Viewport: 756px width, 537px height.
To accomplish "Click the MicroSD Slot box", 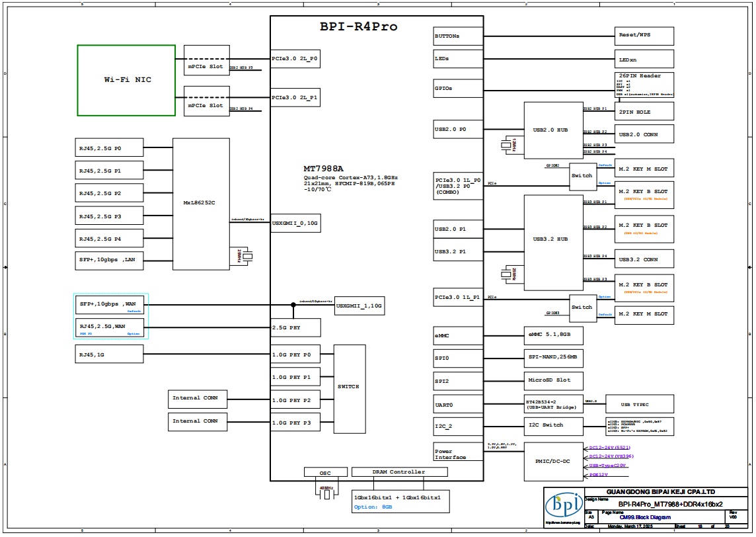I will 554,381.
